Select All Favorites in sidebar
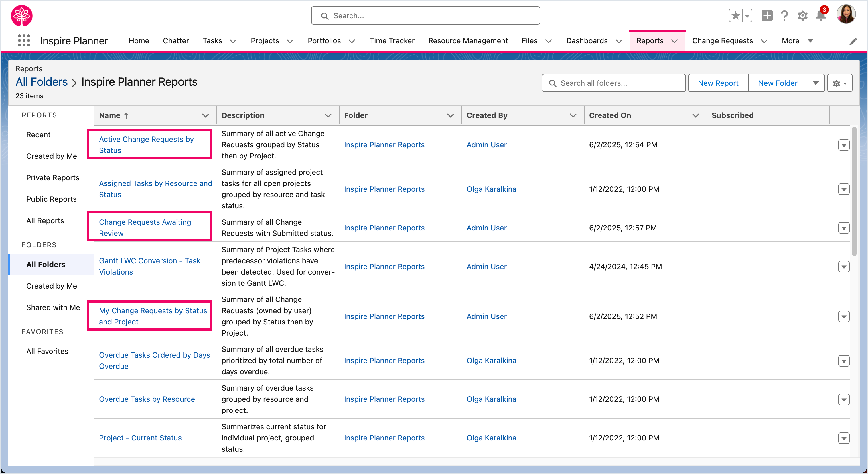This screenshot has width=868, height=474. (x=47, y=351)
